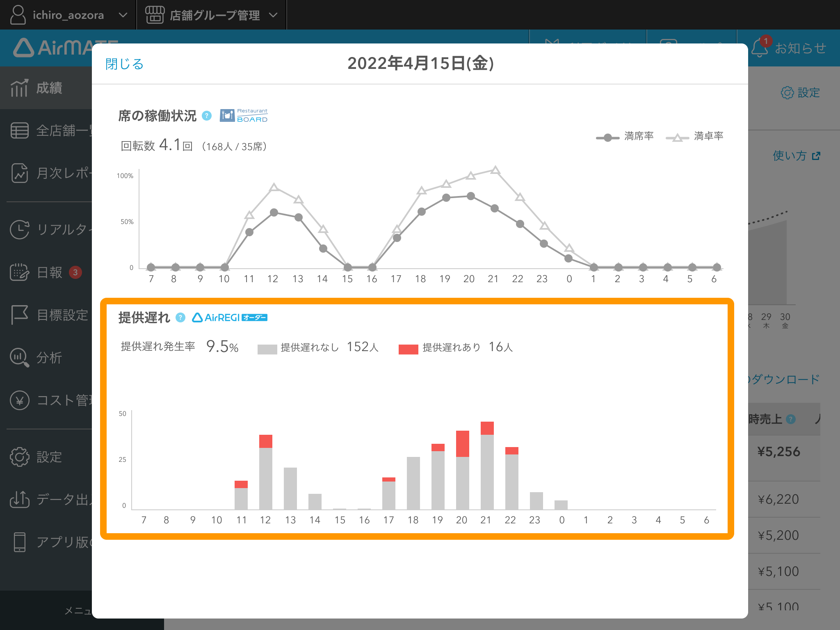Viewport: 840px width, 630px height.
Task: Click the 12時 bar in 提供遅れ chart
Action: pyautogui.click(x=266, y=472)
